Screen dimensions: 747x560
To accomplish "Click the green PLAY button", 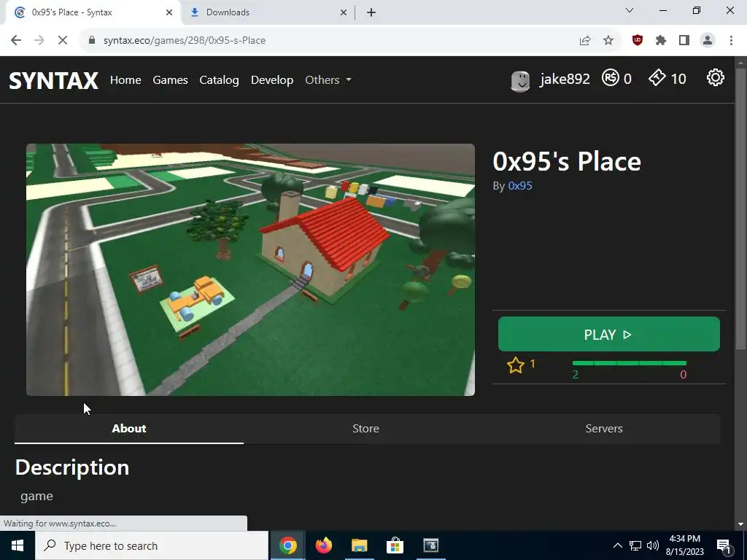I will pyautogui.click(x=609, y=334).
